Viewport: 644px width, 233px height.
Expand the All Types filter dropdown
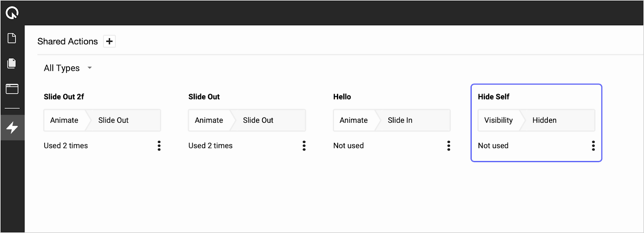68,68
